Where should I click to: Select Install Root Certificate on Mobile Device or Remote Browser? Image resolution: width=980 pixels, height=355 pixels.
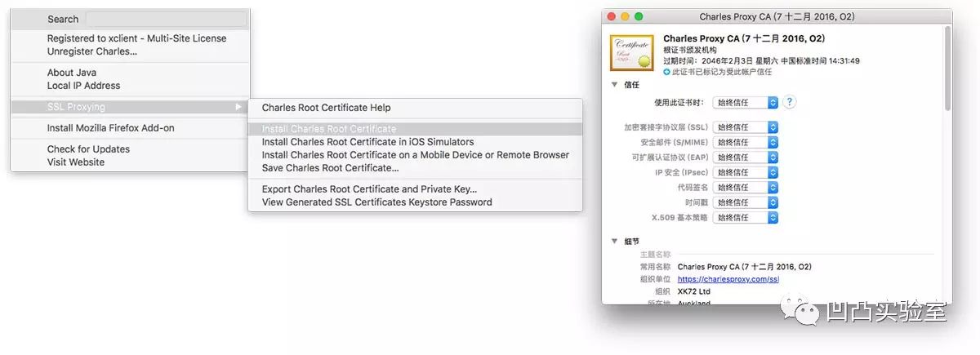coord(415,155)
